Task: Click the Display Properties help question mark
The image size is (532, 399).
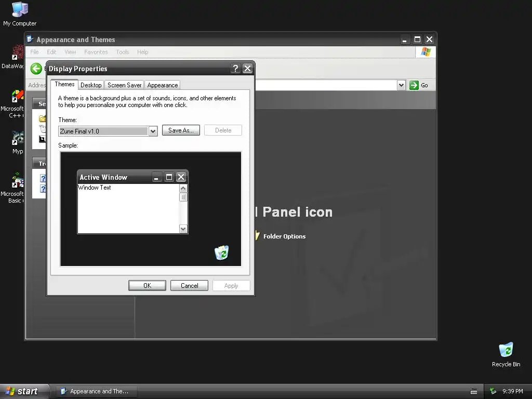Action: (x=235, y=69)
